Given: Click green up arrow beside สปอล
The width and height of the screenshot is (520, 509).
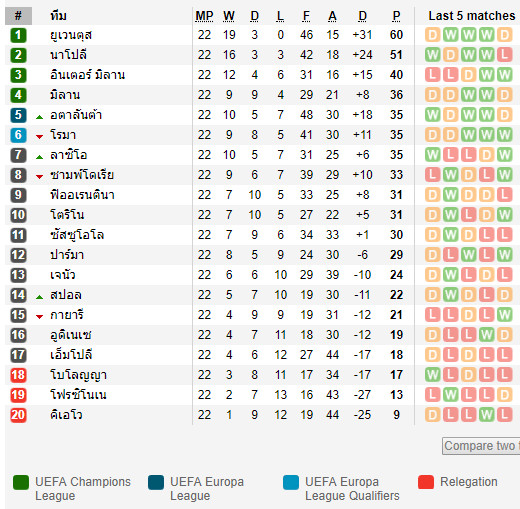Looking at the screenshot, I should pyautogui.click(x=40, y=297).
